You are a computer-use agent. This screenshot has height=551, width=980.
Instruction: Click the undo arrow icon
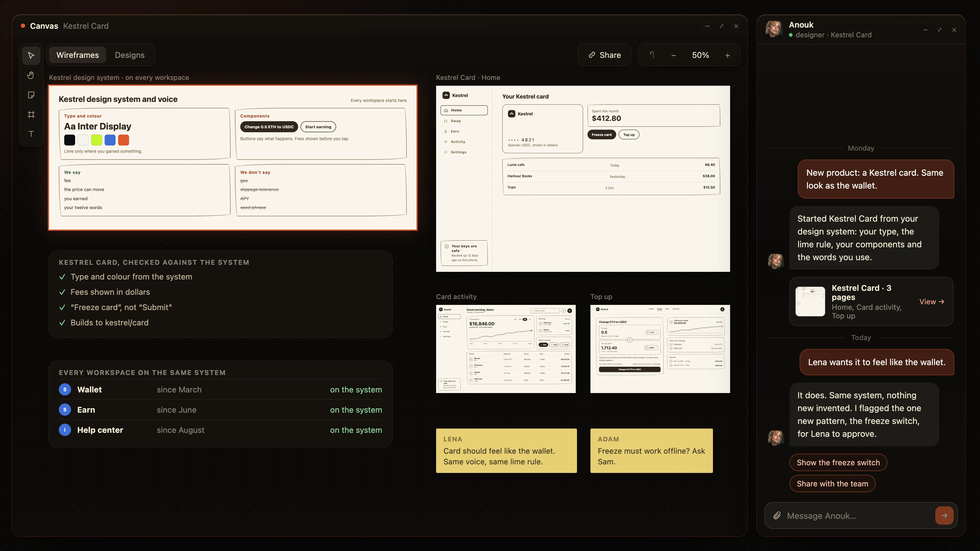[652, 55]
